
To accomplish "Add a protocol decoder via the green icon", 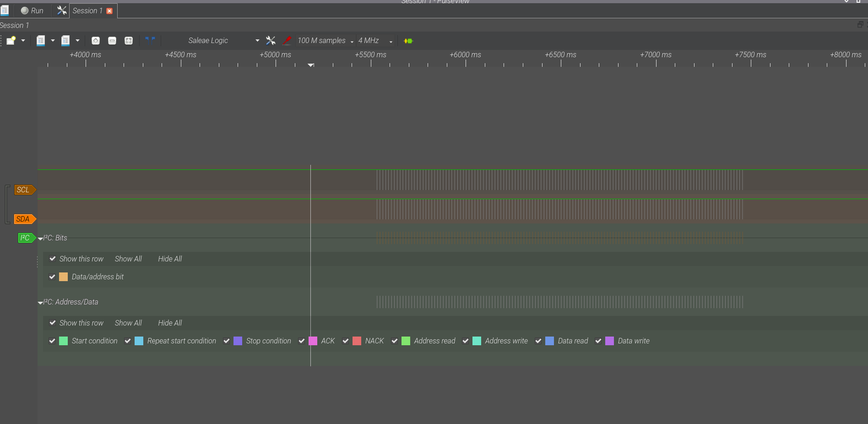I will [408, 41].
